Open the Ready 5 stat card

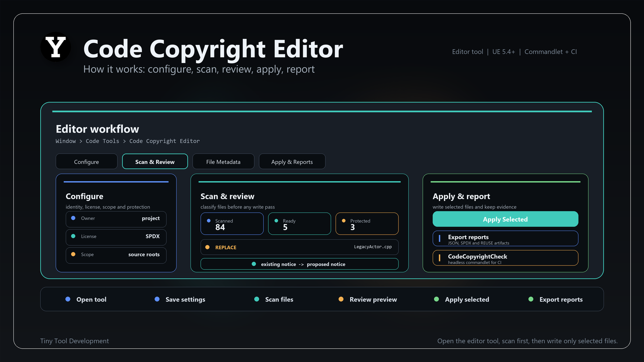tap(300, 224)
